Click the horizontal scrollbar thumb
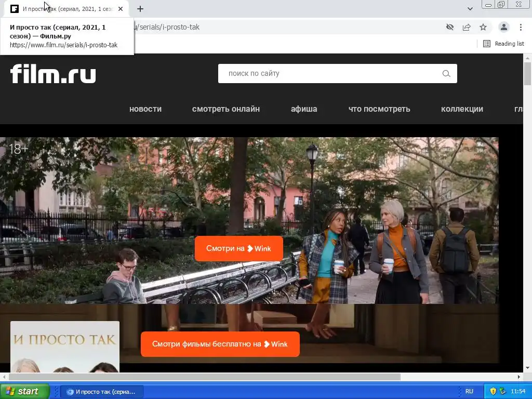 pos(205,377)
